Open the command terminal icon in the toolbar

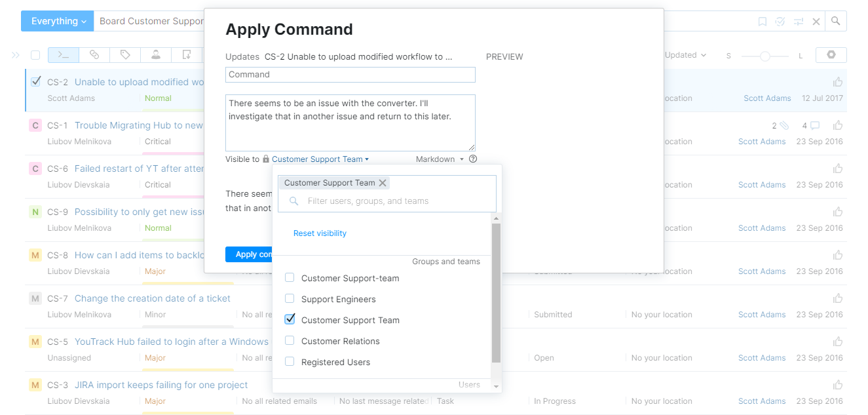coord(63,55)
